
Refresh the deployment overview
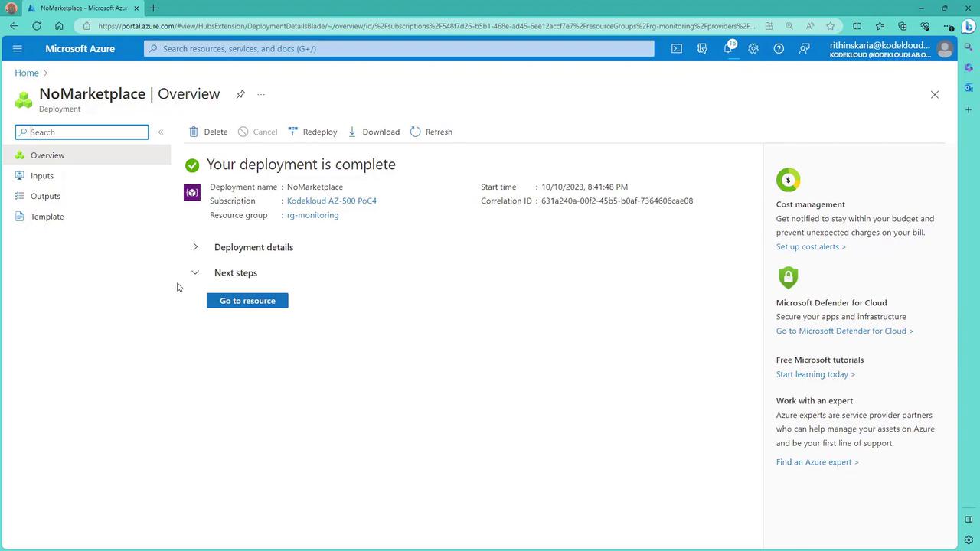click(x=431, y=132)
